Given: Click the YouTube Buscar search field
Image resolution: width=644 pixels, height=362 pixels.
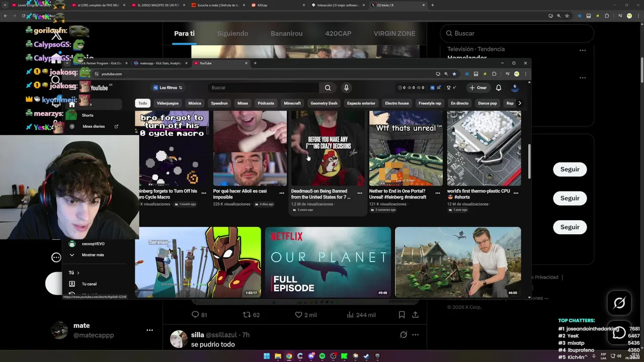Looking at the screenshot, I should click(x=263, y=87).
